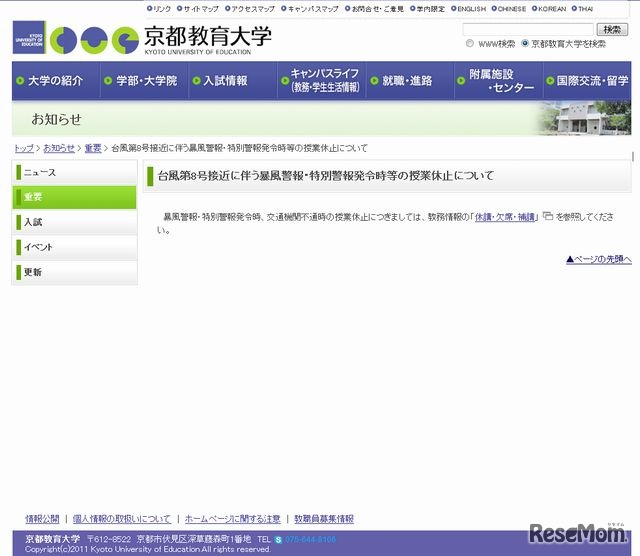
Task: Open the 教職員募集情報 footer link
Action: tap(324, 519)
